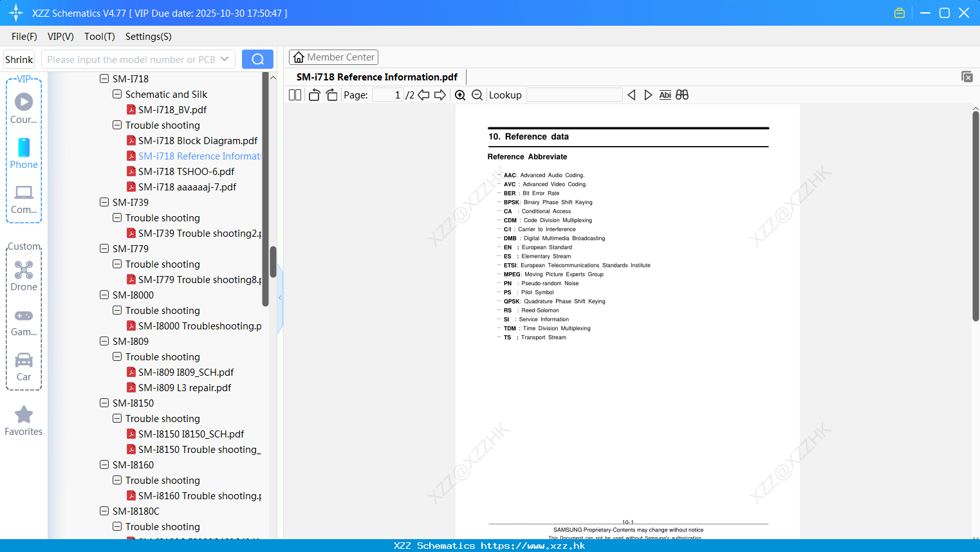Open Favorites star icon
980x552 pixels.
(24, 415)
